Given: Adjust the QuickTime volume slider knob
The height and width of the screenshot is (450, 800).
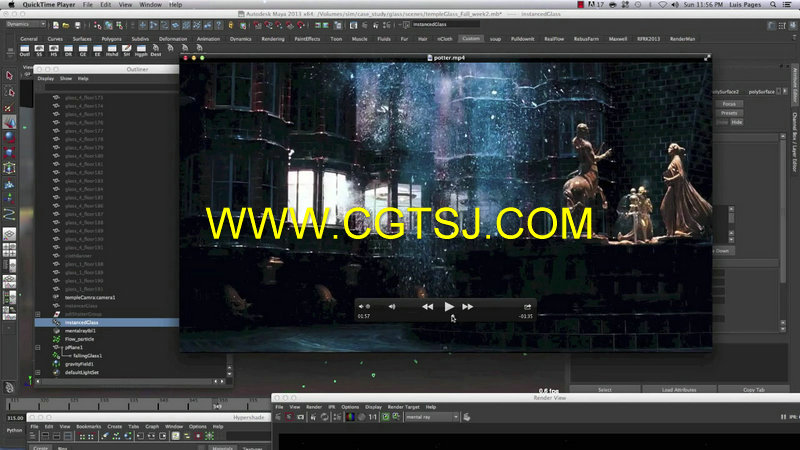Looking at the screenshot, I should pyautogui.click(x=368, y=307).
